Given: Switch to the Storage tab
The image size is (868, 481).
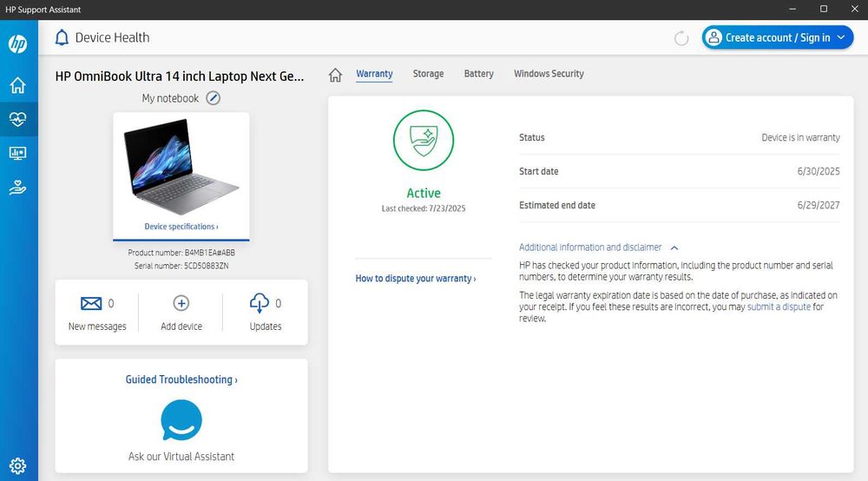Looking at the screenshot, I should coord(428,74).
